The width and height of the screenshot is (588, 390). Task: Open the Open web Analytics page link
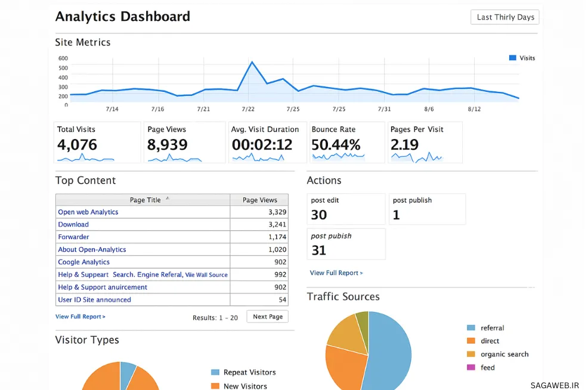point(88,212)
